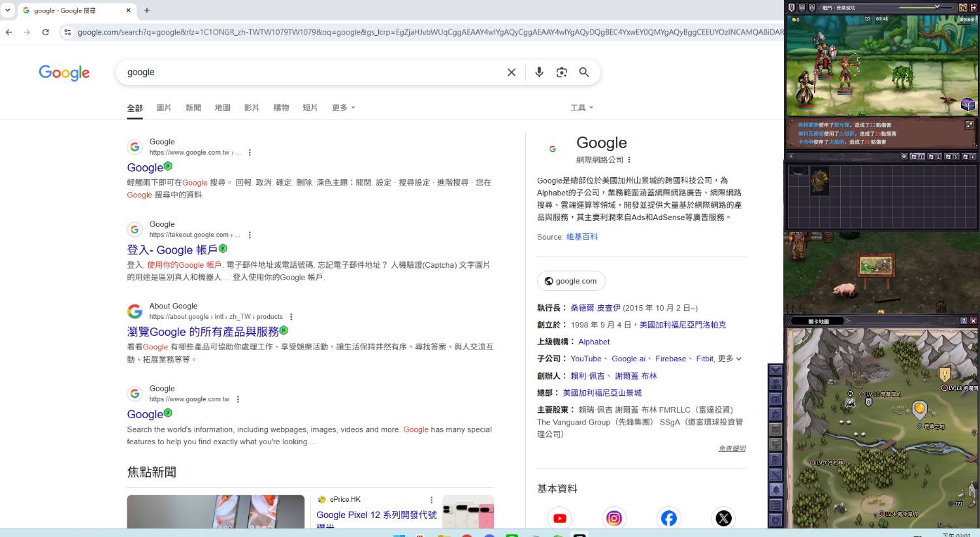Switch to the 圖片 results tab
The width and height of the screenshot is (980, 537).
click(x=164, y=108)
